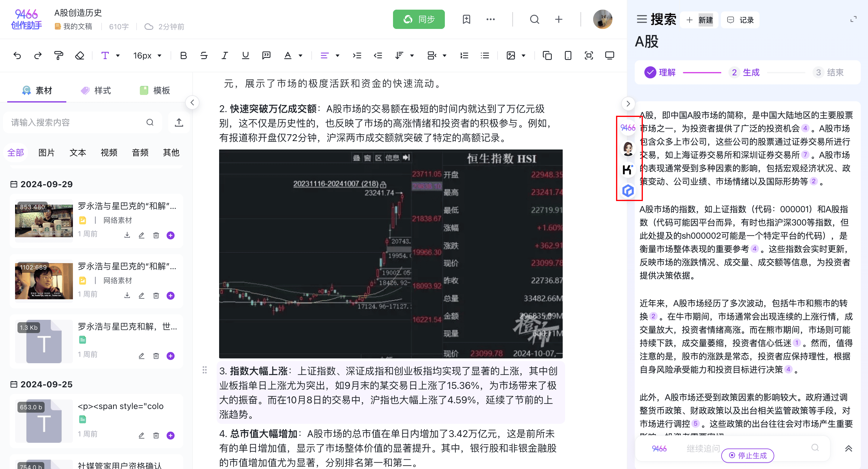This screenshot has height=469, width=868.
Task: Click the plus icon in the header
Action: (x=559, y=19)
